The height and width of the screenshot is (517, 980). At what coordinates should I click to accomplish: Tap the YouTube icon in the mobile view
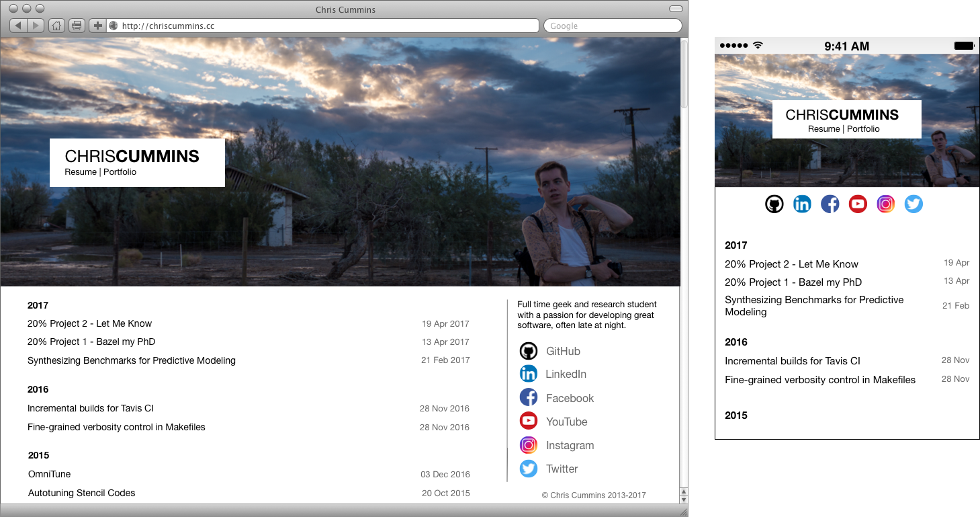pos(858,204)
